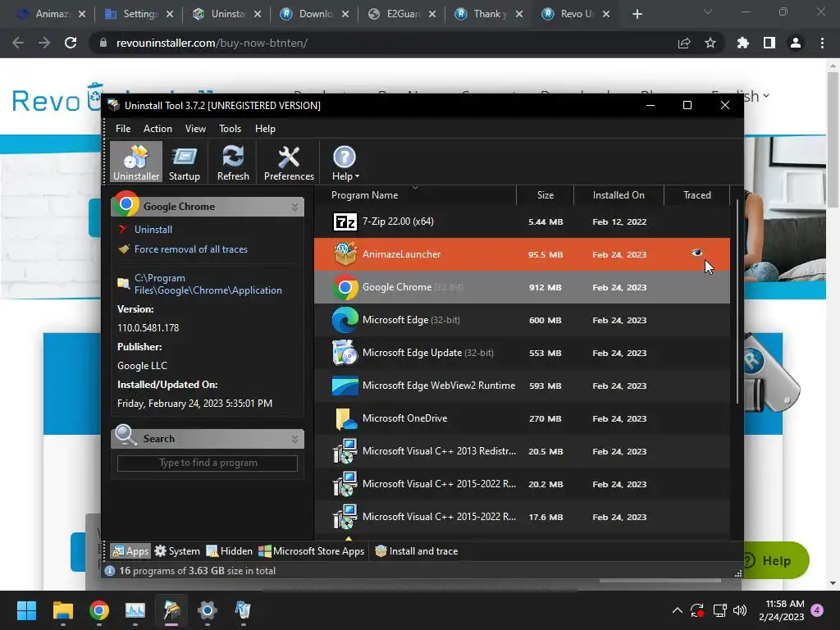Select the 20.2 MB Visual C++ 2015-2022 row
840x630 pixels.
tap(522, 484)
